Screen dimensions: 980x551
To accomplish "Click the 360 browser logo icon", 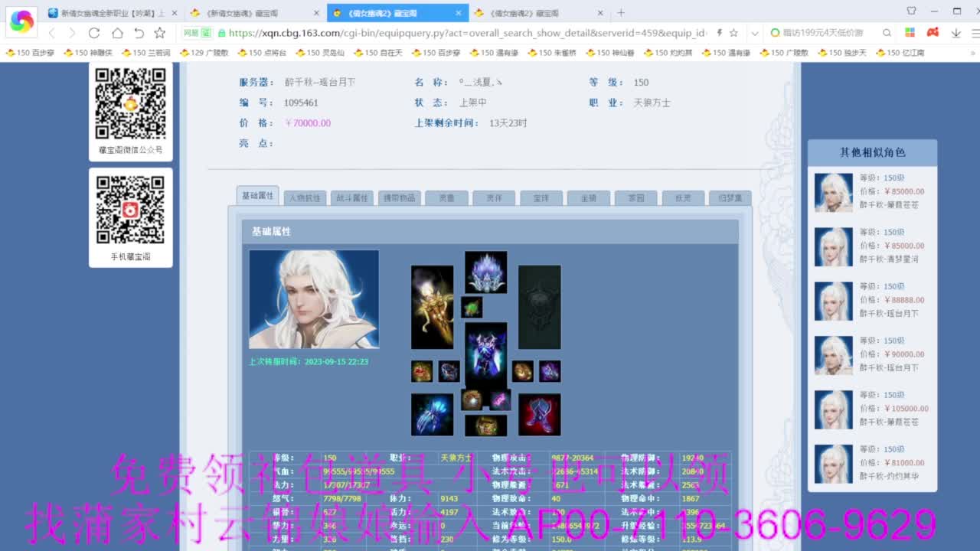I will 21,21.
